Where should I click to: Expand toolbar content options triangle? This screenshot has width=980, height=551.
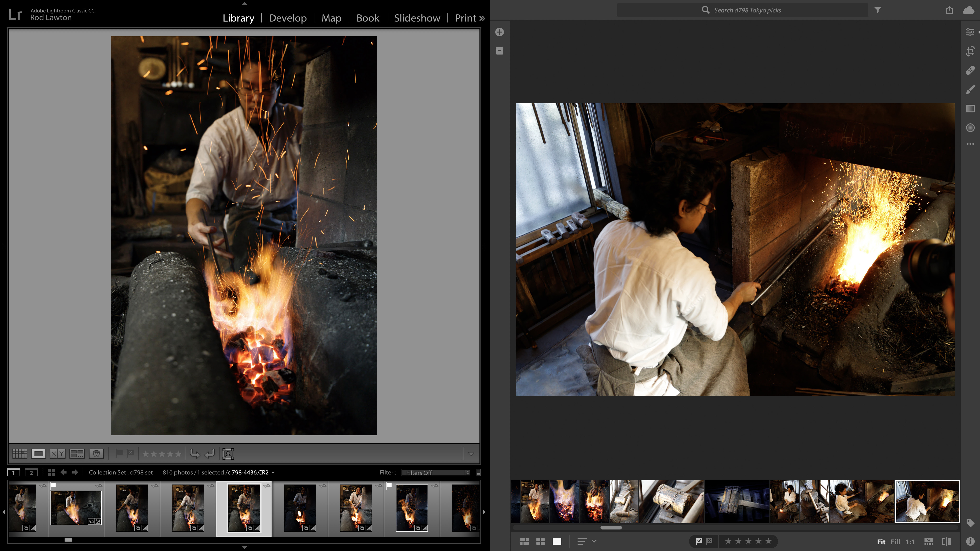point(471,453)
